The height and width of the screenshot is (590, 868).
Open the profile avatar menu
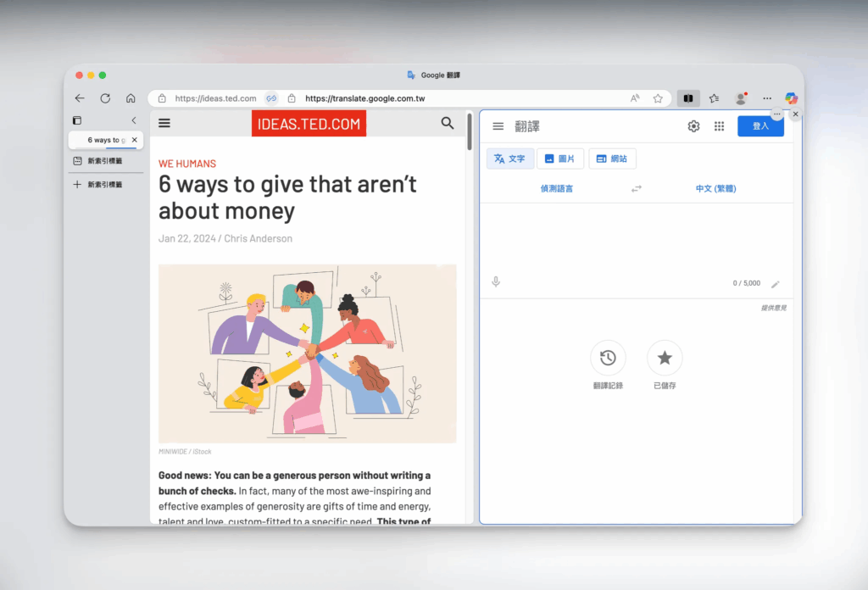(741, 98)
